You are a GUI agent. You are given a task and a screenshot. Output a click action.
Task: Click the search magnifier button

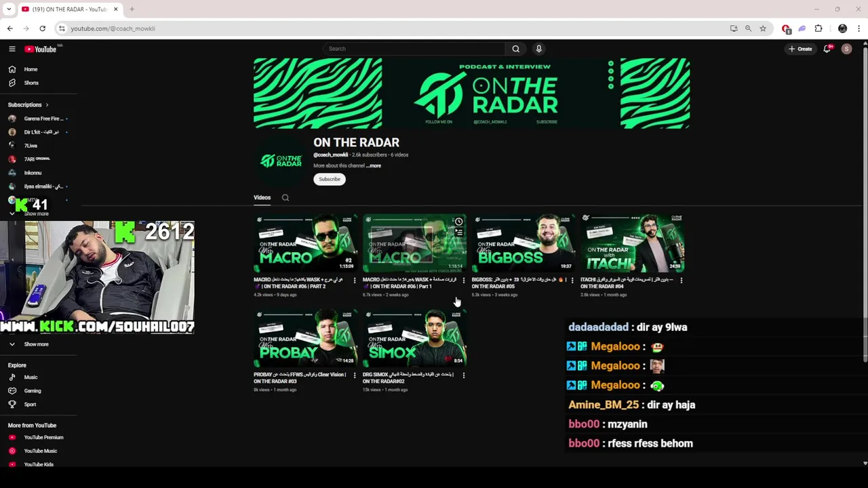click(x=515, y=49)
